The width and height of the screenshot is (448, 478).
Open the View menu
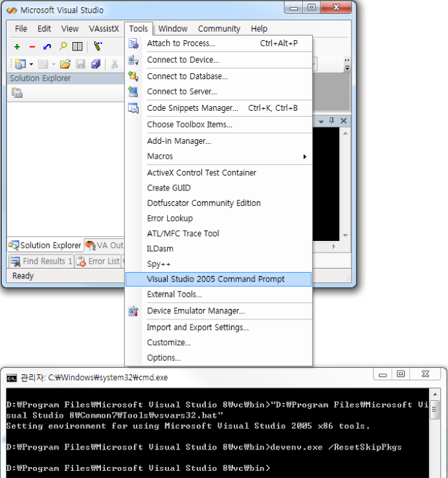pyautogui.click(x=70, y=28)
